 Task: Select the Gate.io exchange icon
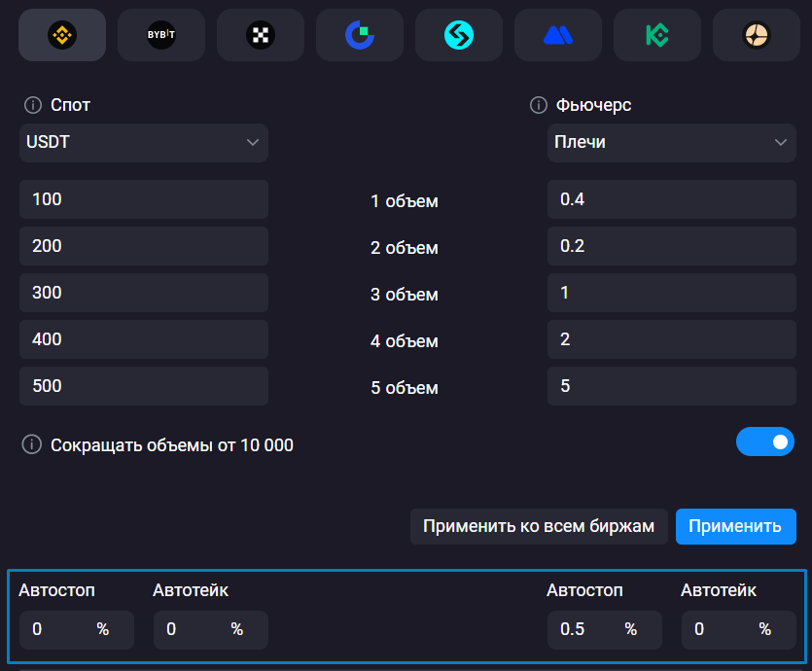tap(360, 35)
